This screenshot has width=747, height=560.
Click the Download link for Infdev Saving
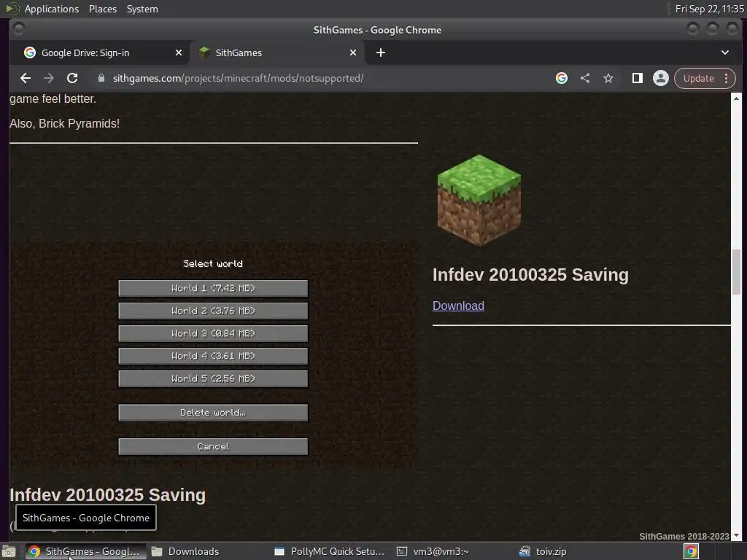pyautogui.click(x=458, y=306)
